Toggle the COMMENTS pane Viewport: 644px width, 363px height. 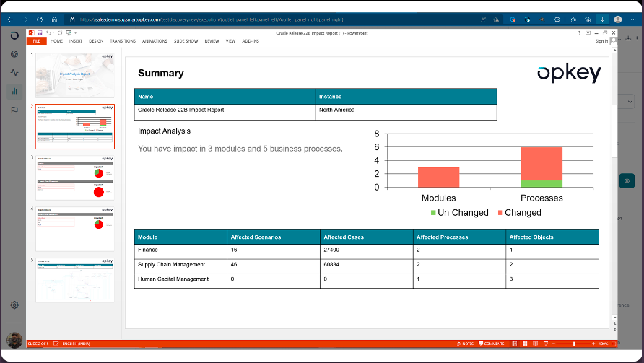click(491, 344)
